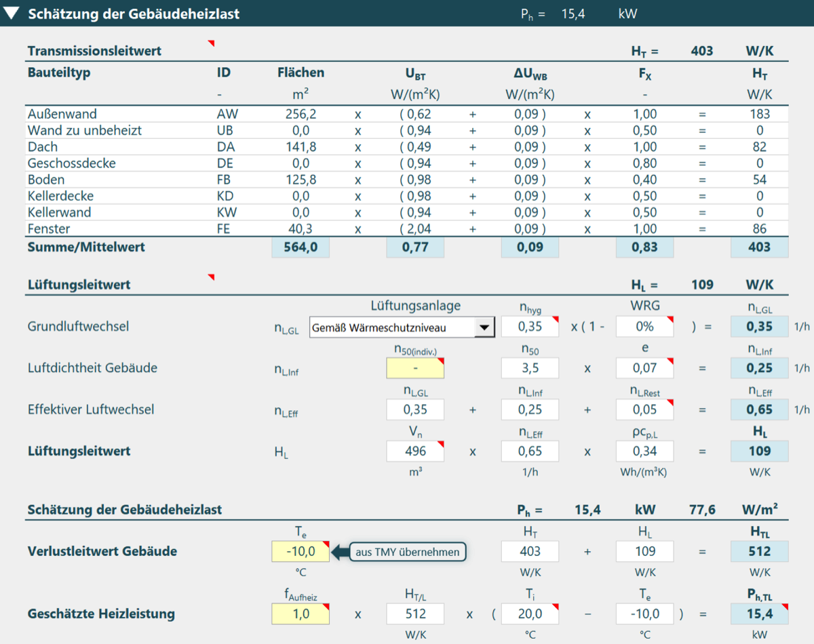Open the Lüftungsanlage dropdown arrow
This screenshot has width=814, height=644.
click(484, 328)
